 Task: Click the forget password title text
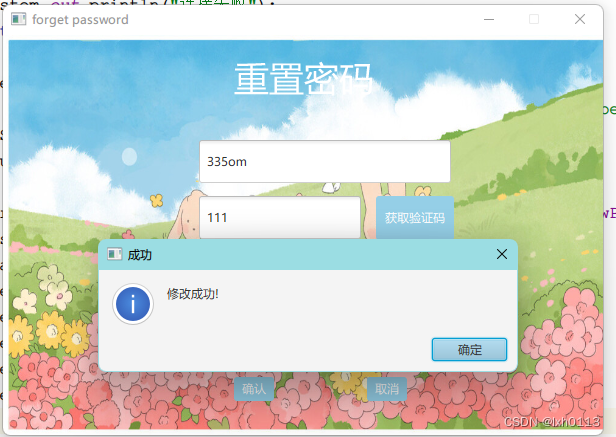(80, 20)
